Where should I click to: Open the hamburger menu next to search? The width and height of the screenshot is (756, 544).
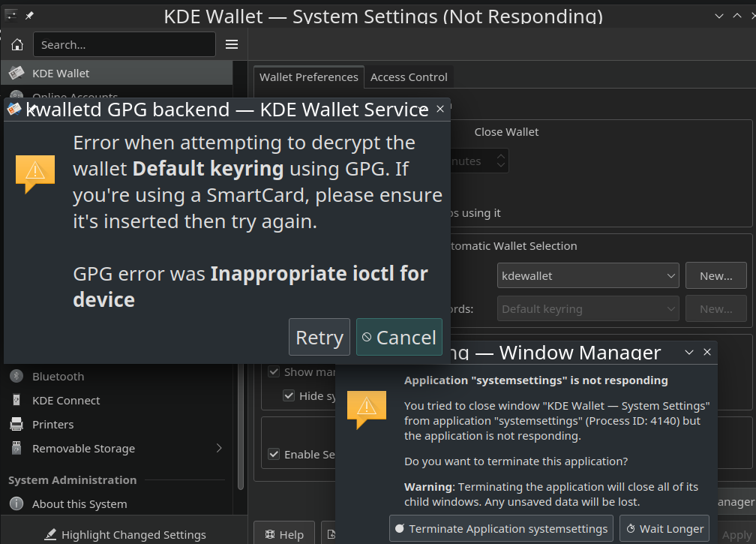point(231,44)
